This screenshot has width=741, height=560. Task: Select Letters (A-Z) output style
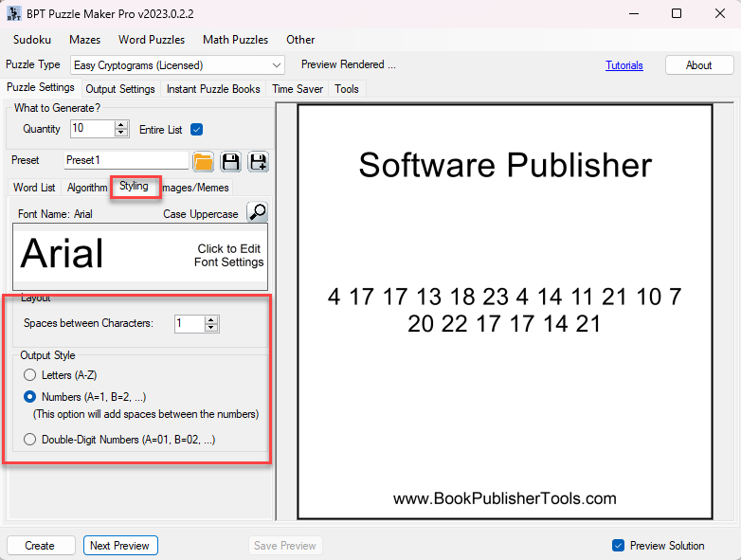(30, 375)
